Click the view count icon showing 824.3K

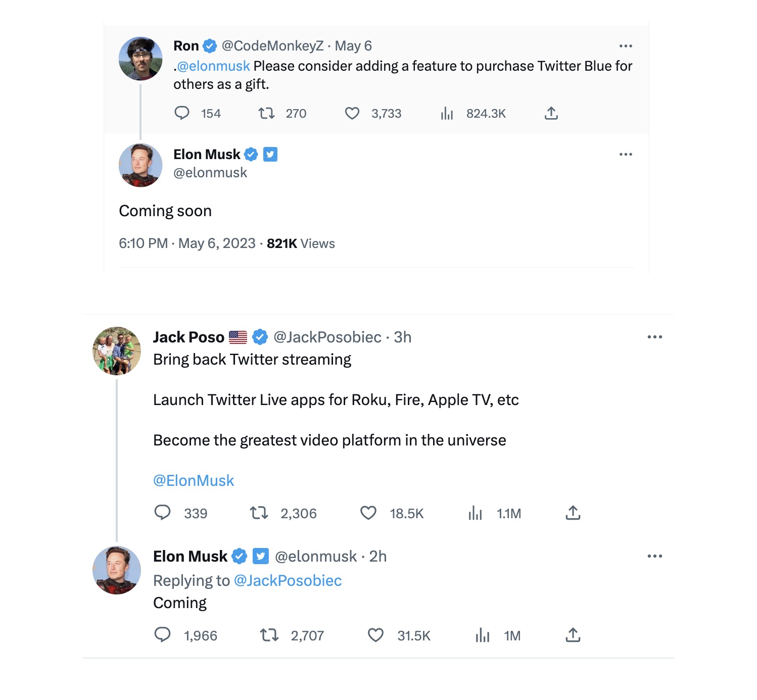click(447, 113)
